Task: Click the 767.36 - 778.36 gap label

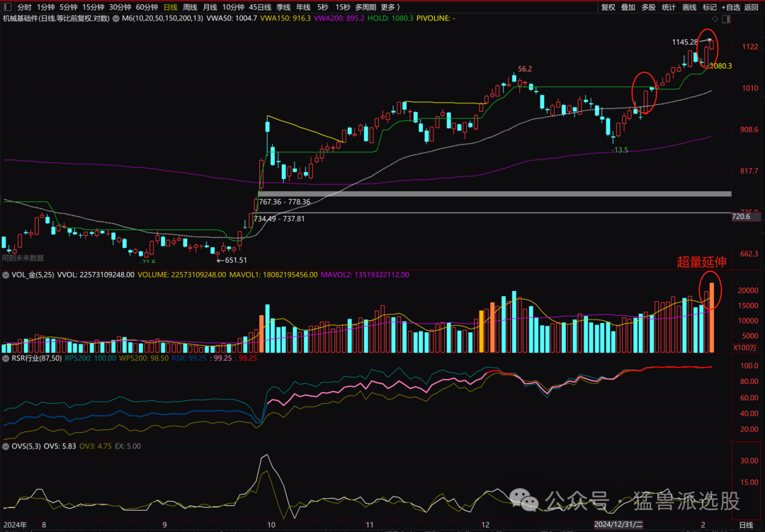Action: 285,202
